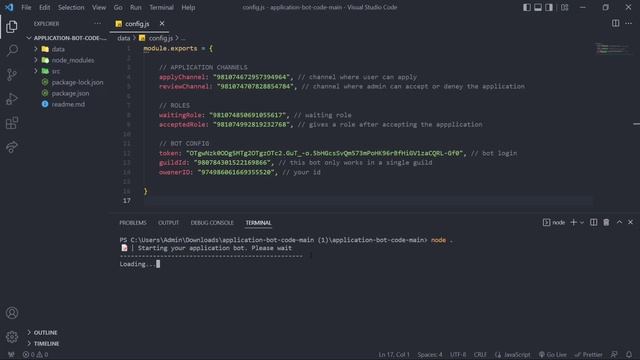Open editor More Actions ellipsis
This screenshot has height=360, width=640.
(x=629, y=23)
